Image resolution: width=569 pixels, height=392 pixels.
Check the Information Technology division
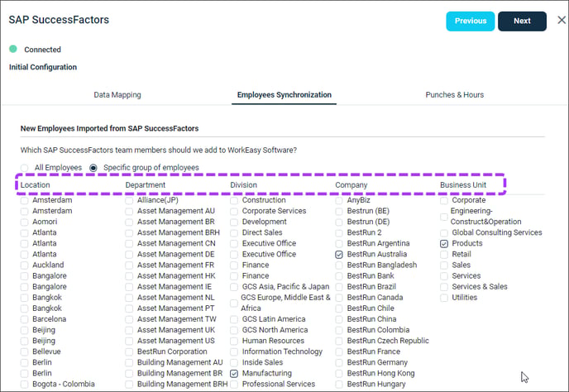(234, 351)
